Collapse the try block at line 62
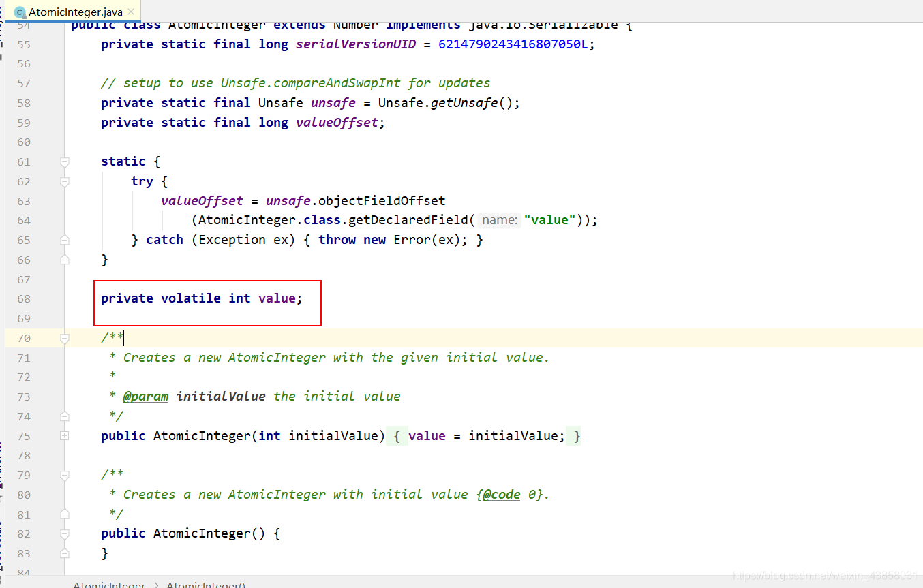 coord(65,181)
